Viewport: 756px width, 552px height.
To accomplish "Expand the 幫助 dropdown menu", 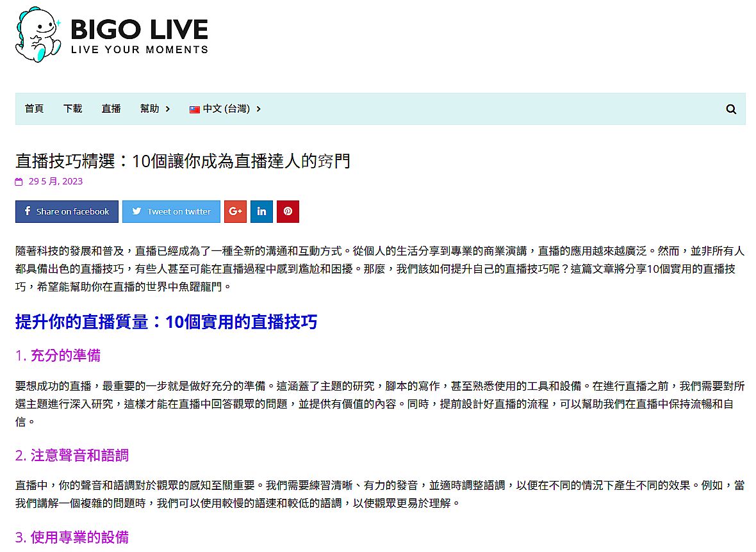I will point(155,109).
